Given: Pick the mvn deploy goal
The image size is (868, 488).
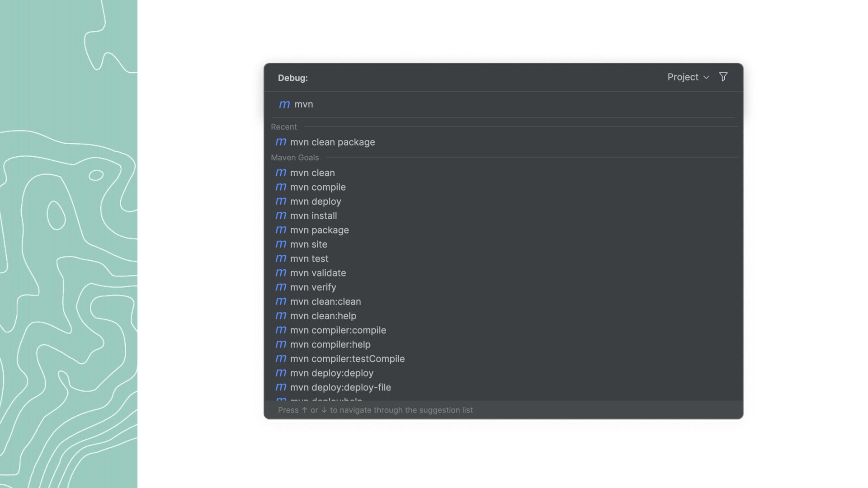Looking at the screenshot, I should [315, 202].
